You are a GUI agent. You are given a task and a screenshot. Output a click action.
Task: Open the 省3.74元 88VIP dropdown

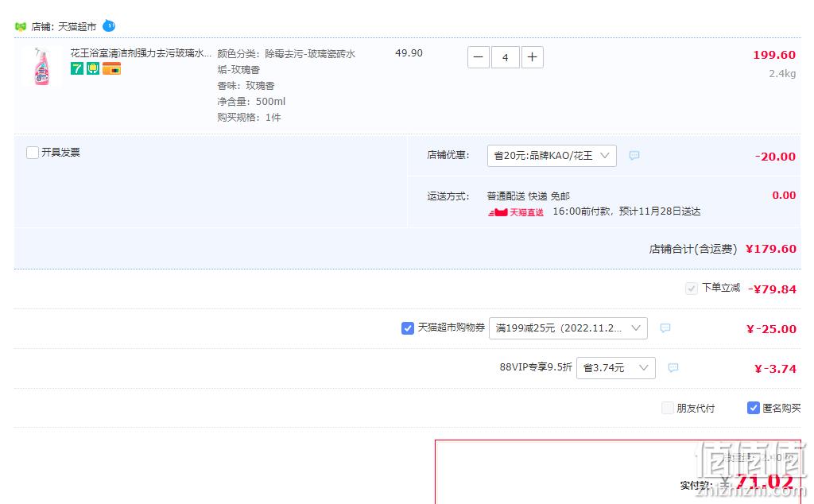pyautogui.click(x=616, y=368)
